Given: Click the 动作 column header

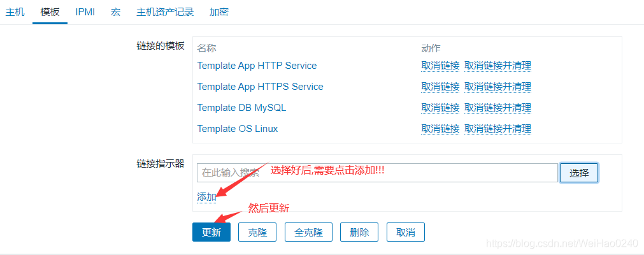Looking at the screenshot, I should (431, 48).
